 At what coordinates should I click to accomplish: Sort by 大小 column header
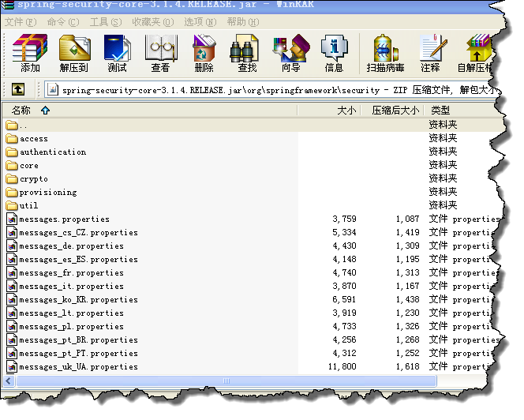[x=329, y=110]
